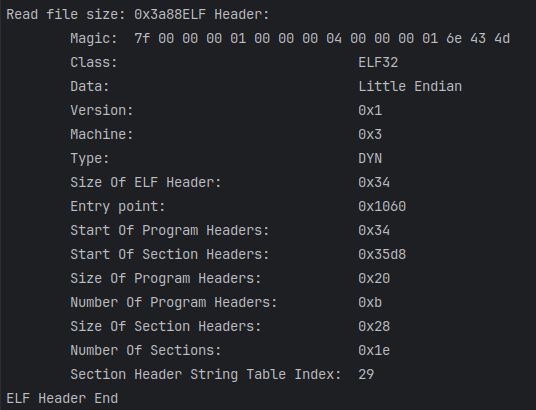
Task: Click the 'Start Of Program Headers:' label
Action: tap(170, 230)
